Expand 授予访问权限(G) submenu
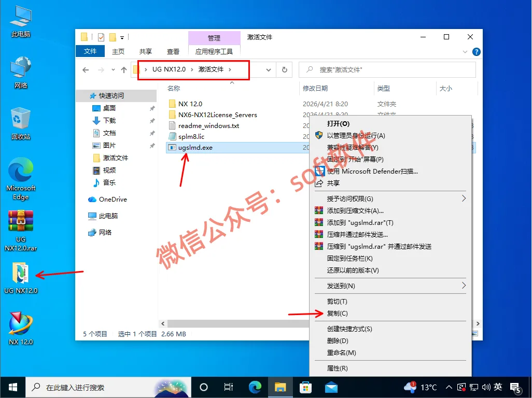The height and width of the screenshot is (398, 532). 464,198
